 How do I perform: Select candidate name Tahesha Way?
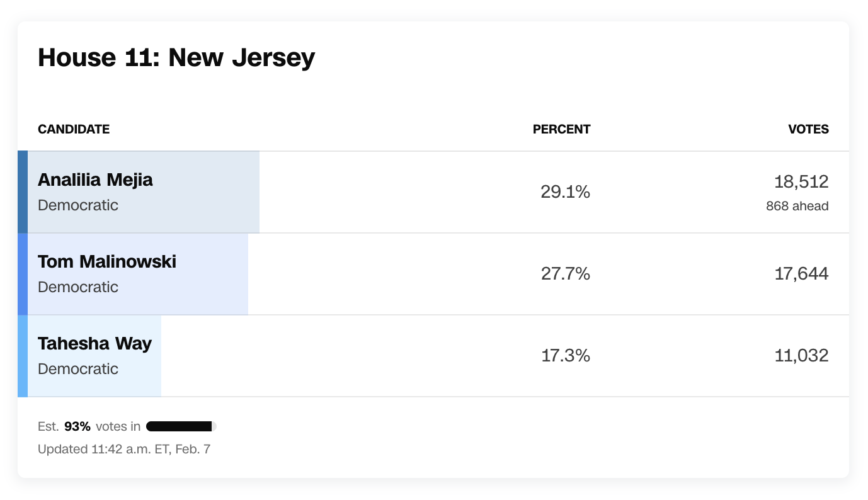click(x=94, y=344)
